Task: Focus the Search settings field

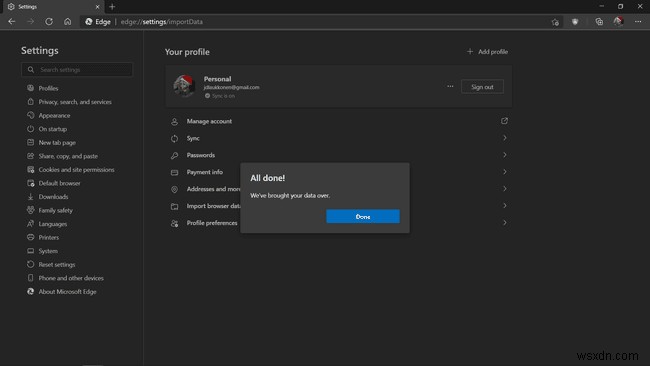Action: click(x=77, y=70)
